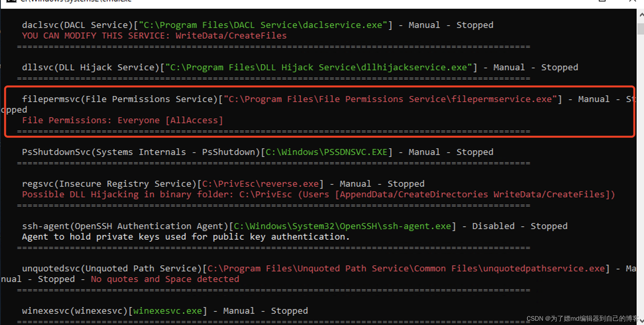This screenshot has width=644, height=325.
Task: Click 'Manual - Stopped' status on winexesvc line
Action: point(265,311)
